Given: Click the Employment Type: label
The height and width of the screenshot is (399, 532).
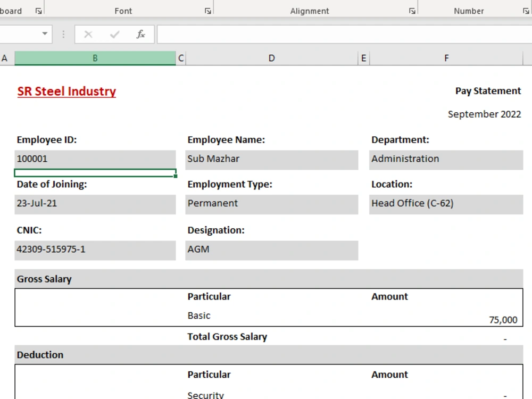Looking at the screenshot, I should 230,184.
